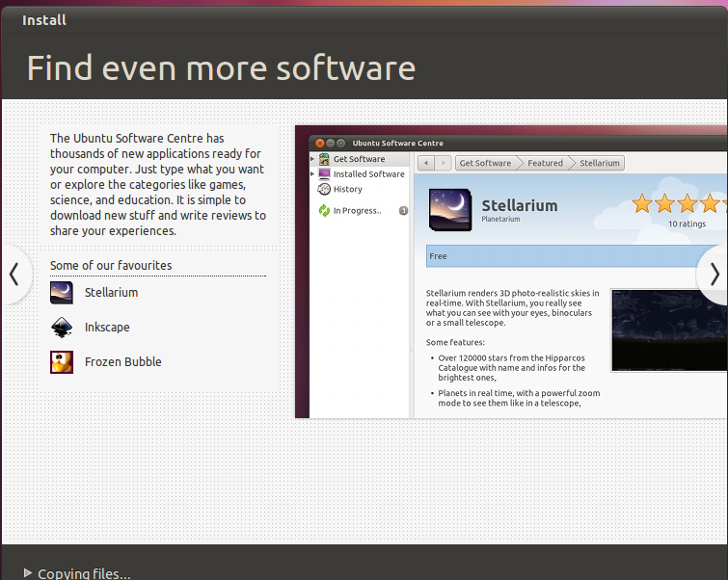The height and width of the screenshot is (580, 728).
Task: Open Get Software in the sidebar
Action: (360, 159)
